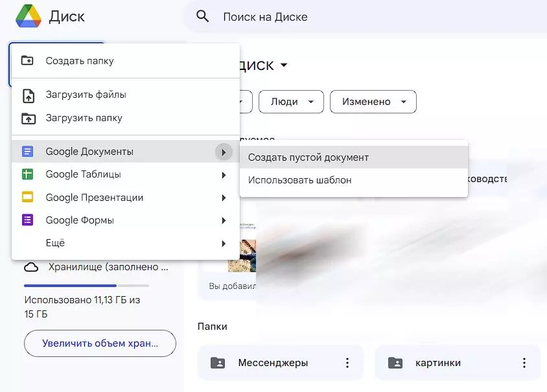Click the Увеличить объем хранилища button
The width and height of the screenshot is (547, 392).
pyautogui.click(x=99, y=343)
